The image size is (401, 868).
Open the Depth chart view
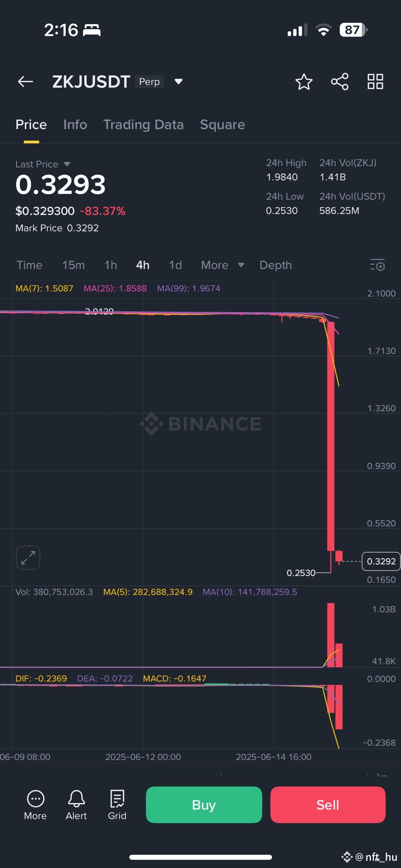click(276, 265)
